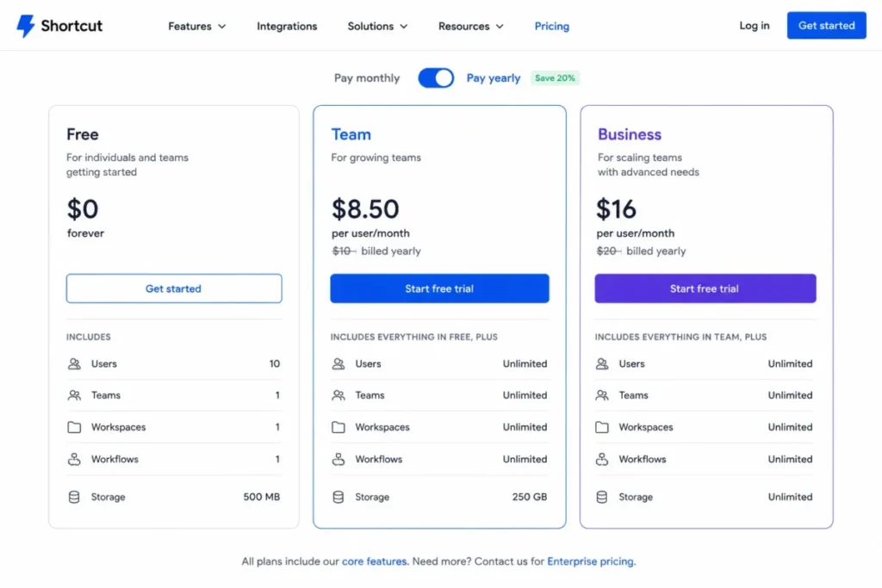Click the $8.50 price text
The image size is (882, 588).
[365, 209]
